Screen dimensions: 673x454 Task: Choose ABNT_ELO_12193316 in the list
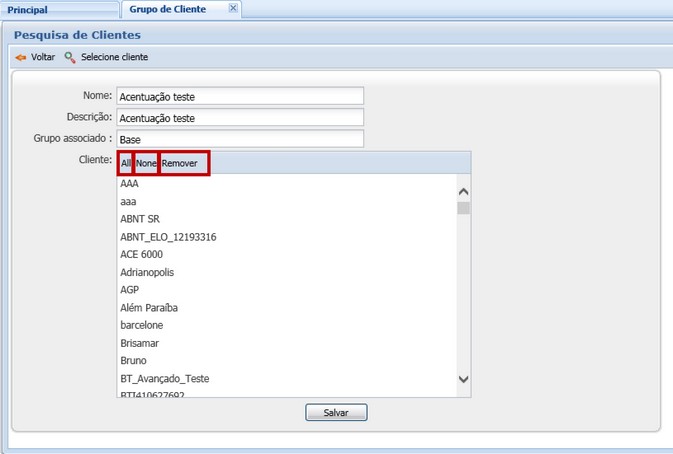coord(168,237)
